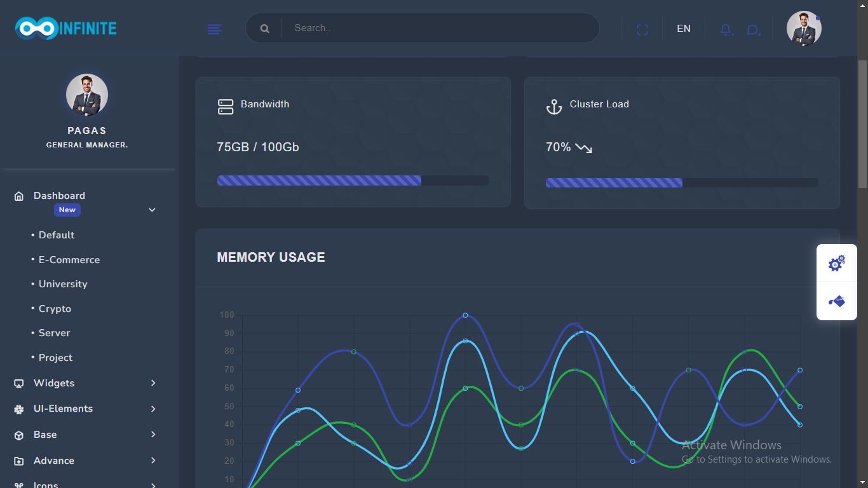The height and width of the screenshot is (488, 868).
Task: Open the notifications bell
Action: pyautogui.click(x=726, y=29)
